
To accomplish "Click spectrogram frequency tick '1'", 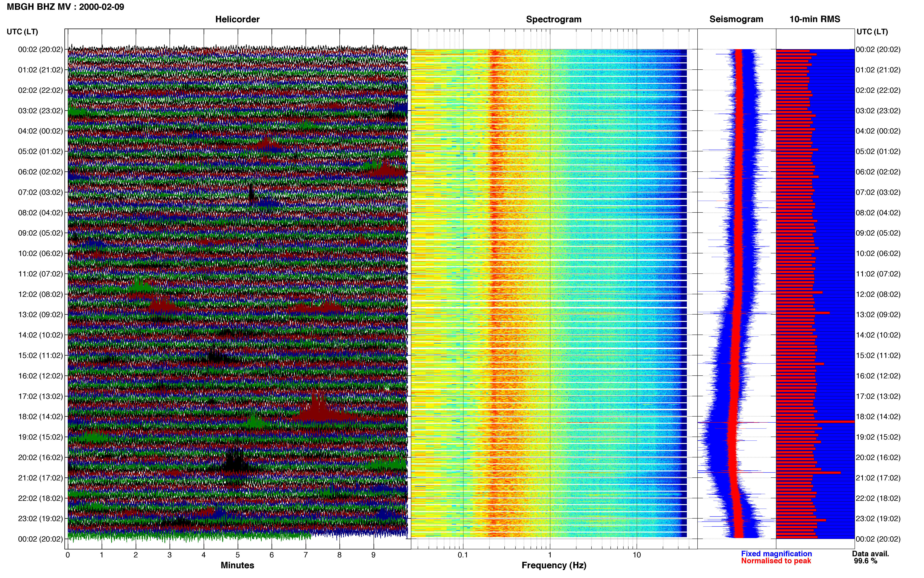I will [550, 555].
